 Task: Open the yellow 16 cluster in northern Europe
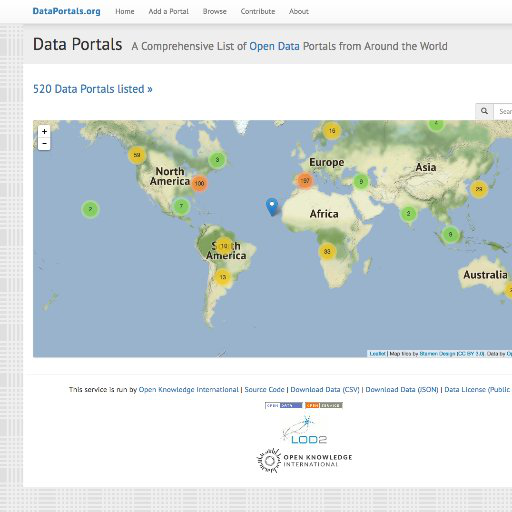point(332,131)
